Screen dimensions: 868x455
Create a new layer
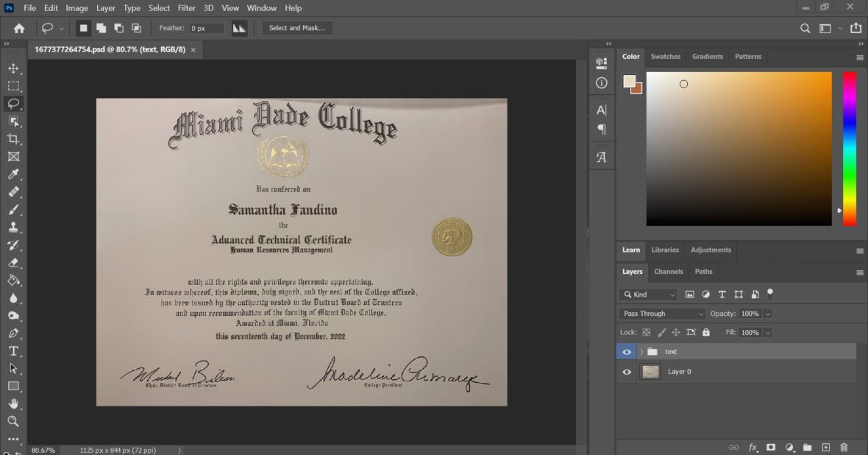pos(825,447)
